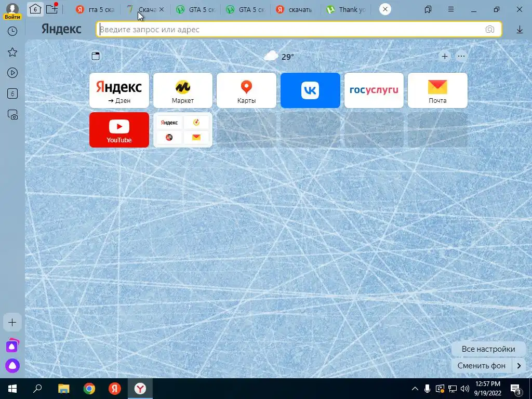The width and height of the screenshot is (532, 399).
Task: Open the History clock icon in sidebar
Action: coord(12,31)
